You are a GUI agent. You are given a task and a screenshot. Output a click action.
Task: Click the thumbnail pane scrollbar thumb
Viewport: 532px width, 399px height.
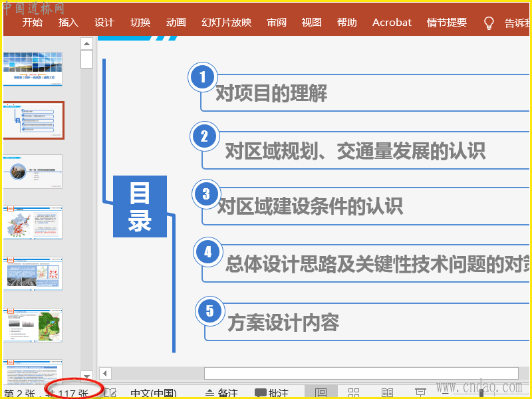pos(86,59)
